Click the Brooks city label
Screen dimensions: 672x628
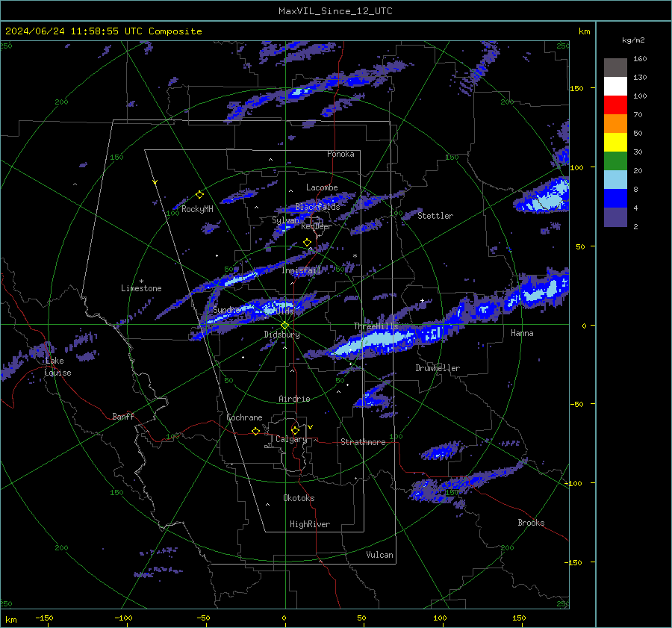pyautogui.click(x=531, y=523)
